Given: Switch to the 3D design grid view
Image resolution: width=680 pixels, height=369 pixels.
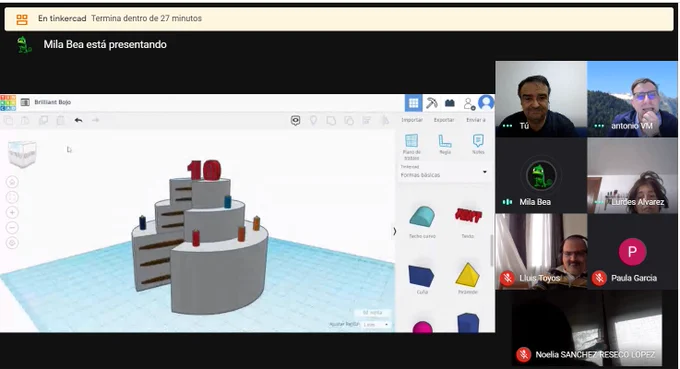Looking at the screenshot, I should (413, 103).
